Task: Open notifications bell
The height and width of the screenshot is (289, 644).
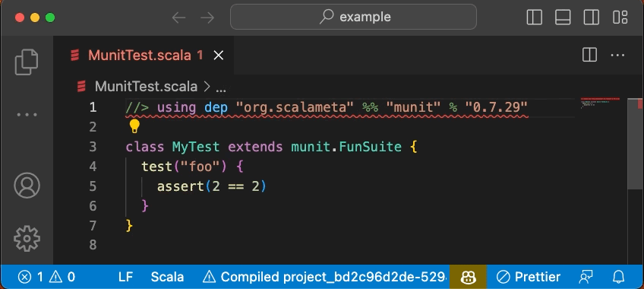Action: coord(618,277)
